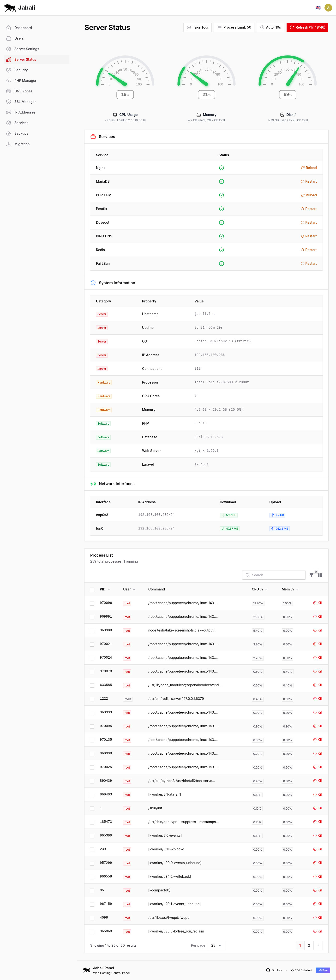The width and height of the screenshot is (336, 980).
Task: Restart the MariaDB service
Action: click(309, 181)
